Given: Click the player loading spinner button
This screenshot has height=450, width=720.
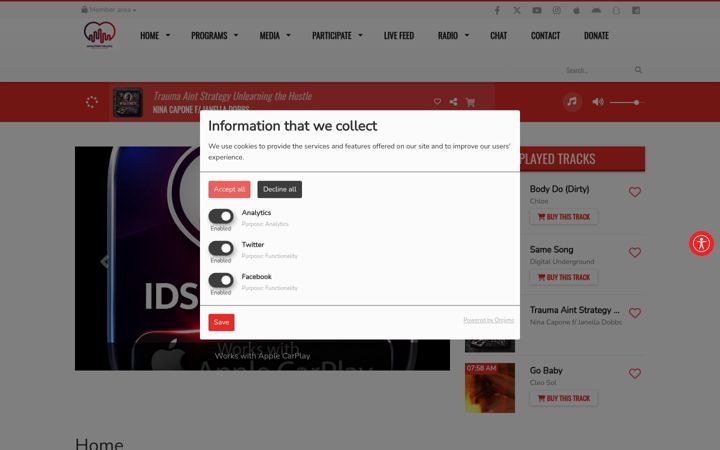Looking at the screenshot, I should (x=92, y=102).
